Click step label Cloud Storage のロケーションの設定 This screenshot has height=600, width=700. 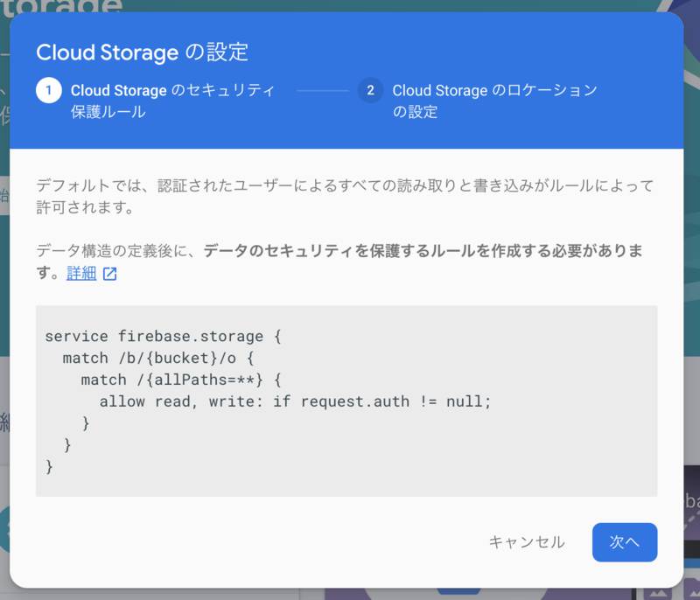[494, 101]
